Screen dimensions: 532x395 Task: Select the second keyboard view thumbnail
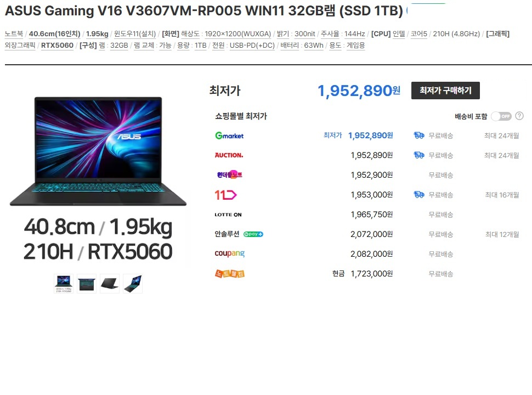87,284
